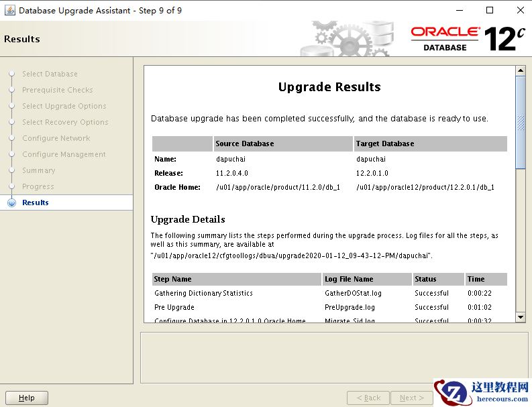Select the Progress step
532x407 pixels.
click(38, 186)
